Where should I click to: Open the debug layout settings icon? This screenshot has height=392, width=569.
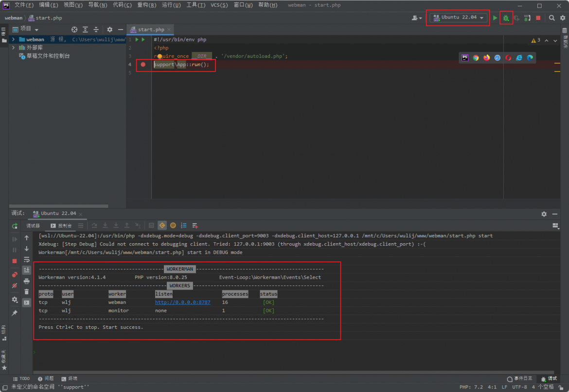[555, 226]
